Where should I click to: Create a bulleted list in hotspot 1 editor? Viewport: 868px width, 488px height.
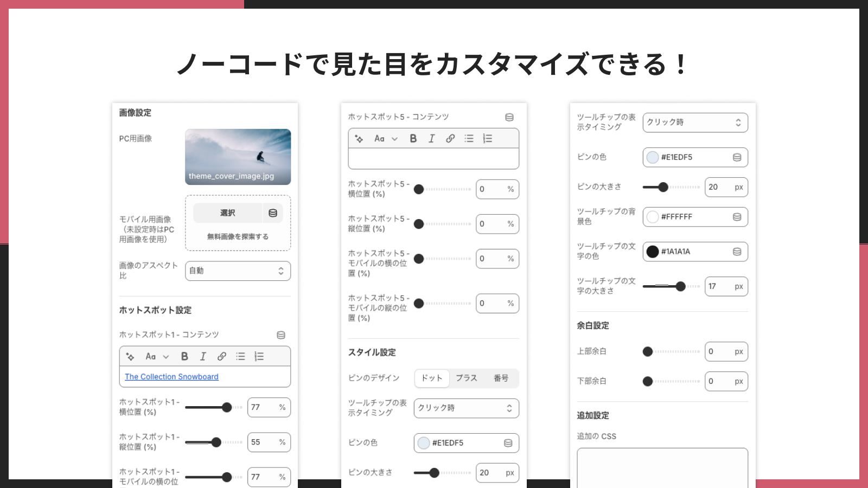pyautogui.click(x=240, y=356)
